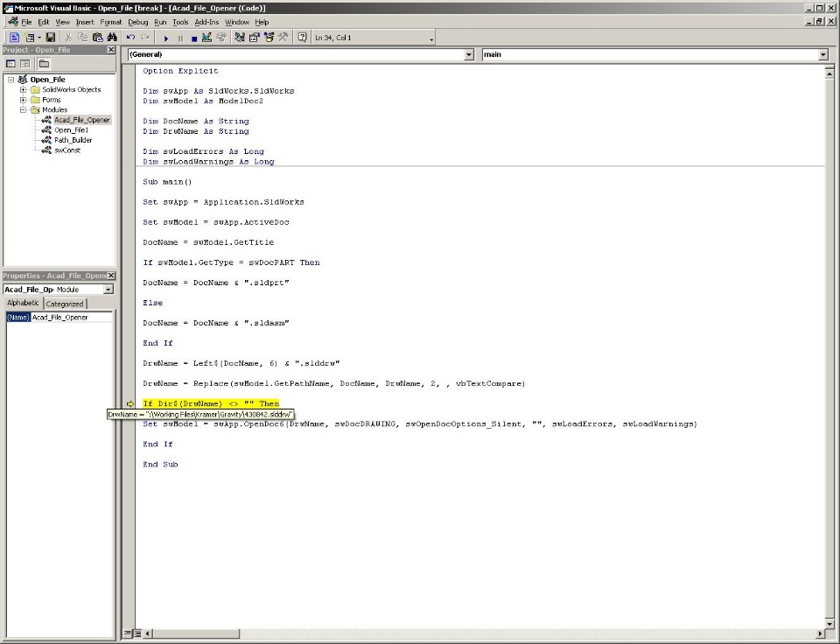Switch to the Alphabetic properties tab
The height and width of the screenshot is (644, 840).
coord(23,304)
